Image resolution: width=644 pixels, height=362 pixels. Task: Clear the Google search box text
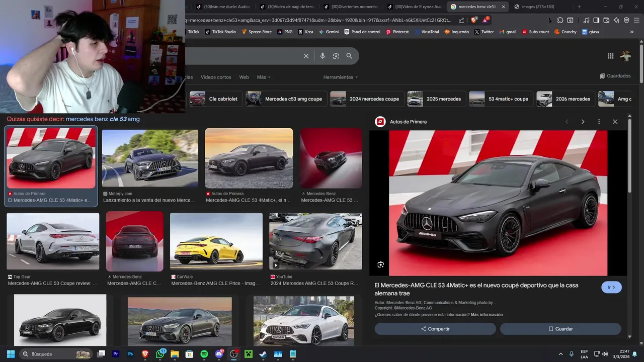click(x=306, y=56)
